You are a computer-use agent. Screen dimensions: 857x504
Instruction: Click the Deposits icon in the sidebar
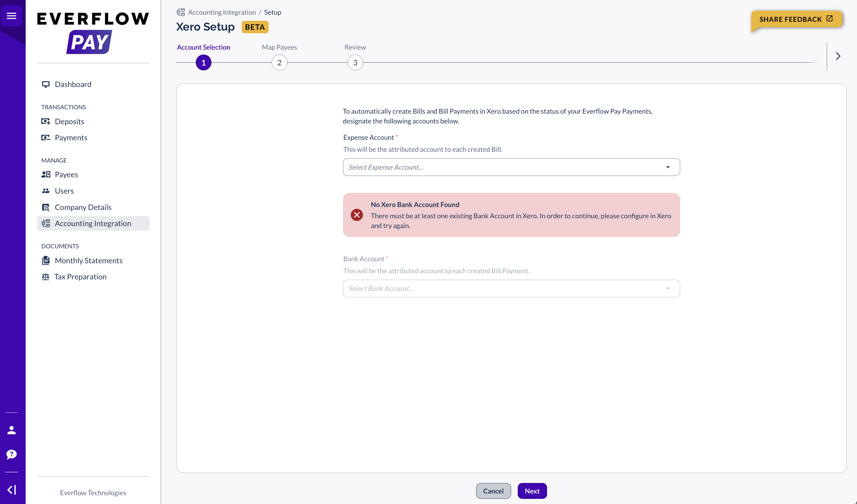[x=45, y=121]
